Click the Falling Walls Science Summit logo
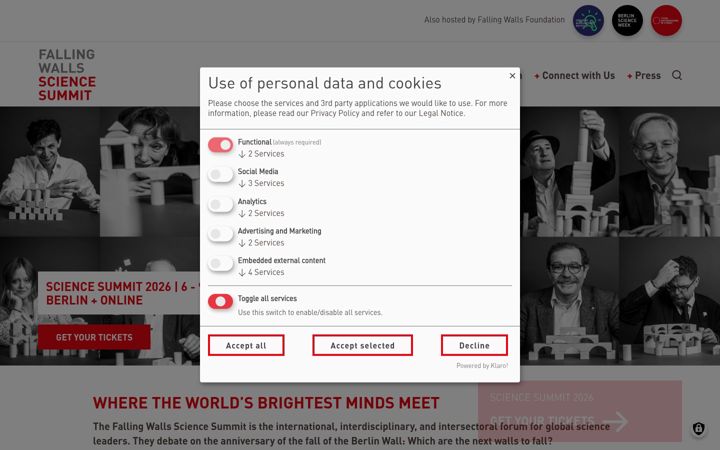 point(67,75)
